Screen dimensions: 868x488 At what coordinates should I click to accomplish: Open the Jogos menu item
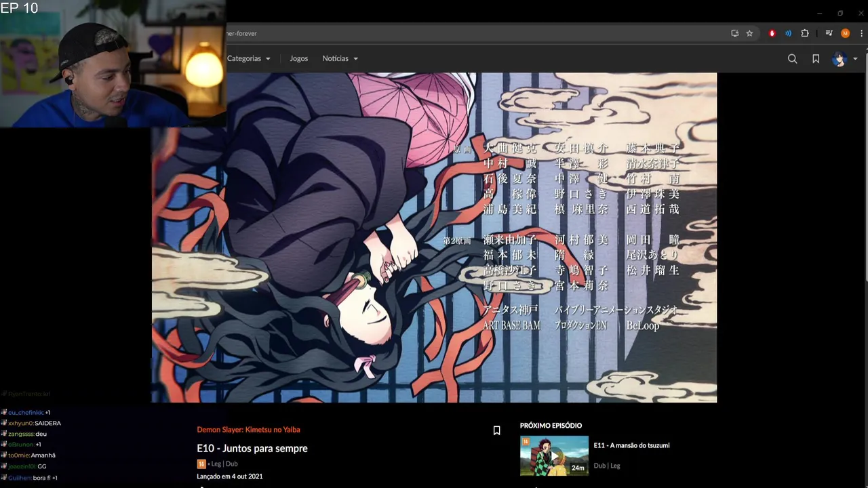(298, 58)
